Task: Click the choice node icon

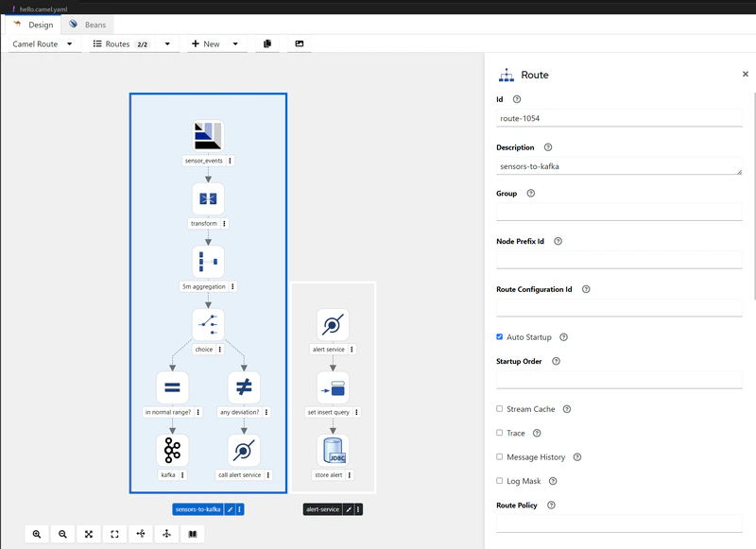Action: [x=208, y=324]
